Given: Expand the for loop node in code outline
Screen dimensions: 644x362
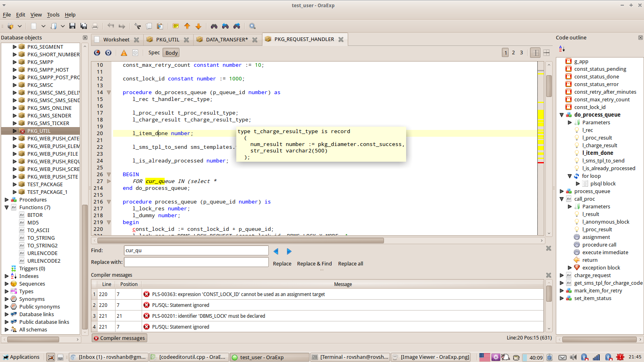Looking at the screenshot, I should (570, 176).
